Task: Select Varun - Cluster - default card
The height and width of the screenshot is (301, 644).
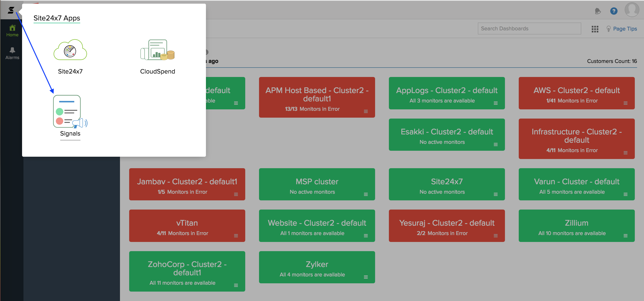Action: pos(576,184)
